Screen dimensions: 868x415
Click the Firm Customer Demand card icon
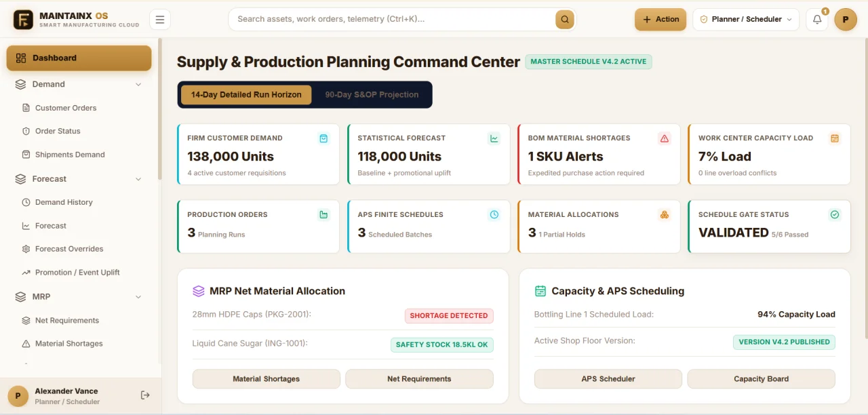(x=323, y=138)
